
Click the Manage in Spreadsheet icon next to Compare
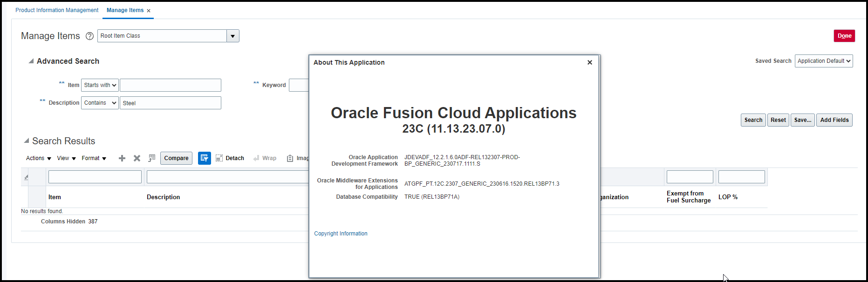152,158
